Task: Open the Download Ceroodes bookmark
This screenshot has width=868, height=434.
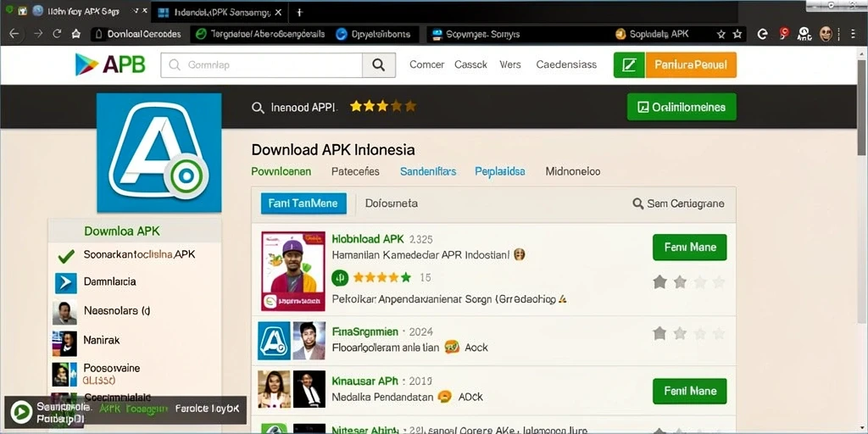Action: (x=136, y=34)
